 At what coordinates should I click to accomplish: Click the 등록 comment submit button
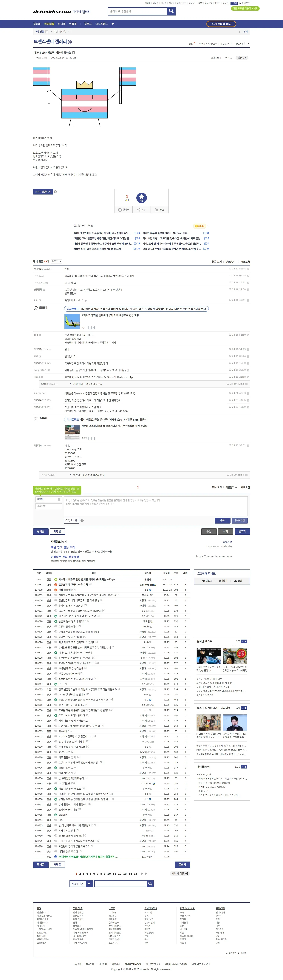pyautogui.click(x=222, y=520)
